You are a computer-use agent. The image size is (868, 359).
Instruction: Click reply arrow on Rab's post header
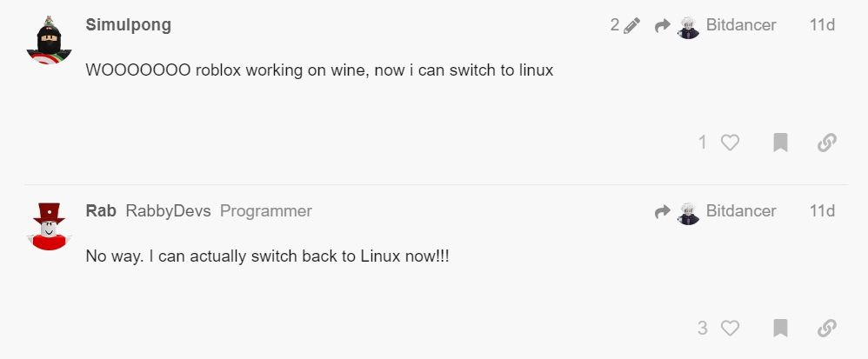point(662,211)
